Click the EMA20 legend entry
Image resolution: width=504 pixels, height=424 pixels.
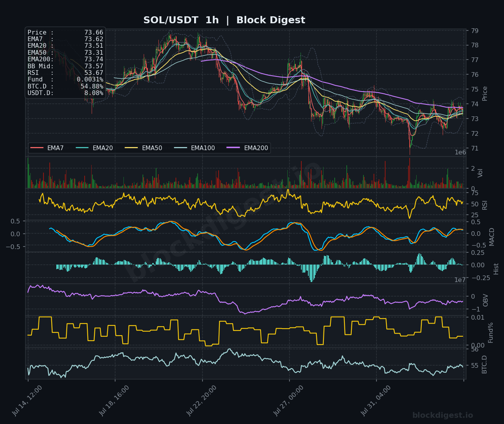point(94,148)
